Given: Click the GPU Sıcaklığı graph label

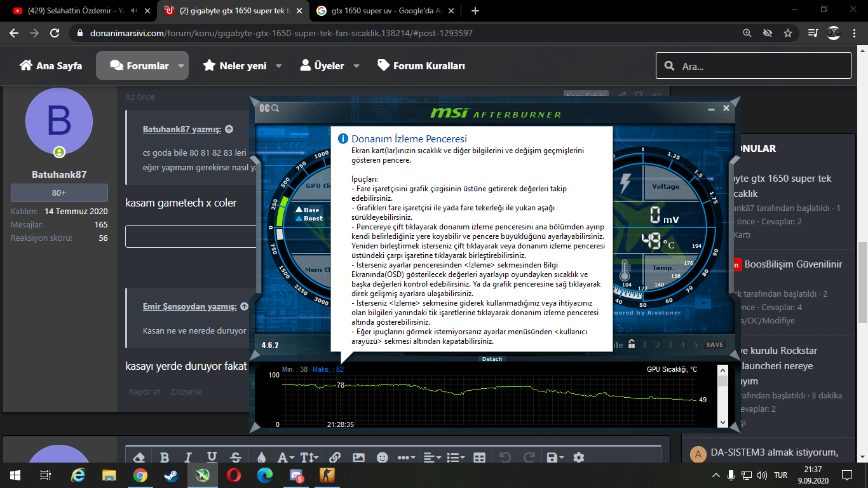Looking at the screenshot, I should (672, 369).
